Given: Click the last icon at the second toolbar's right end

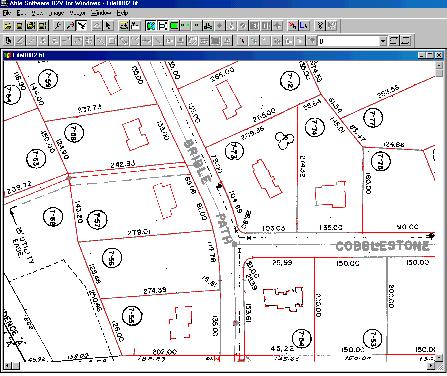Looking at the screenshot, I should point(405,41).
